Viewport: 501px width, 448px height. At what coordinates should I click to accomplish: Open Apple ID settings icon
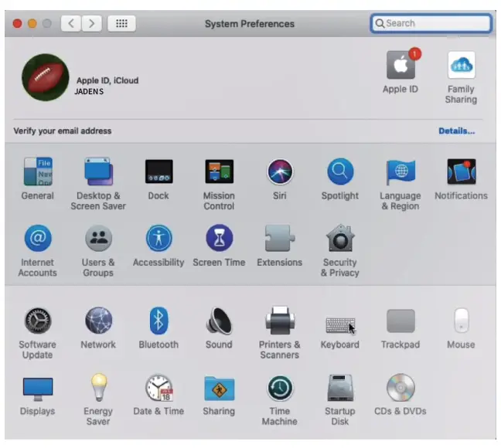click(x=400, y=65)
